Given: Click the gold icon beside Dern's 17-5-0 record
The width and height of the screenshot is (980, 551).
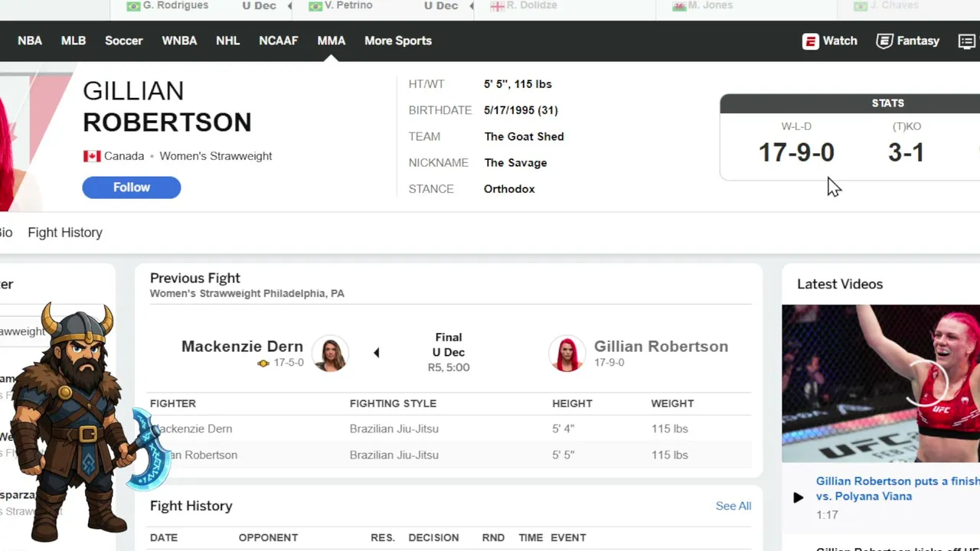Looking at the screenshot, I should coord(263,363).
